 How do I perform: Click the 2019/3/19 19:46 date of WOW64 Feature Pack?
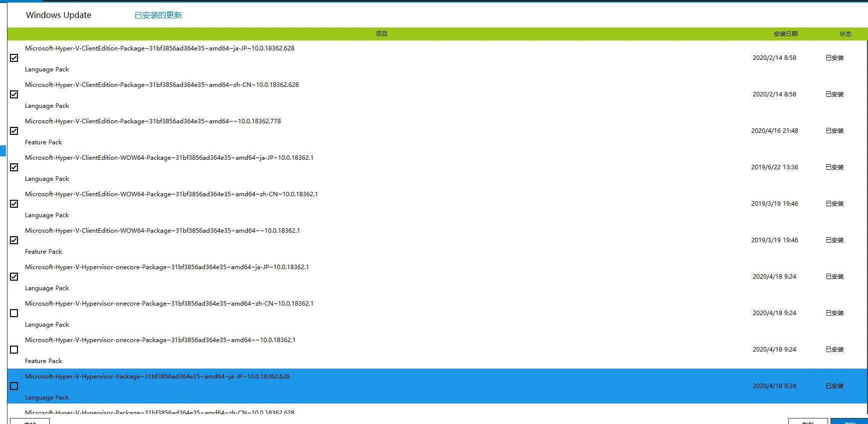pos(775,240)
